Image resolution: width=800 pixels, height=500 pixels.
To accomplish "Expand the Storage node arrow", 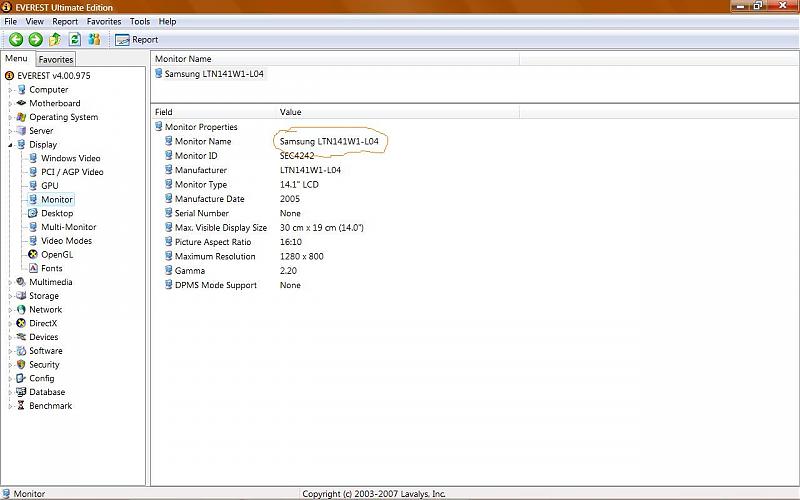I will pos(10,296).
